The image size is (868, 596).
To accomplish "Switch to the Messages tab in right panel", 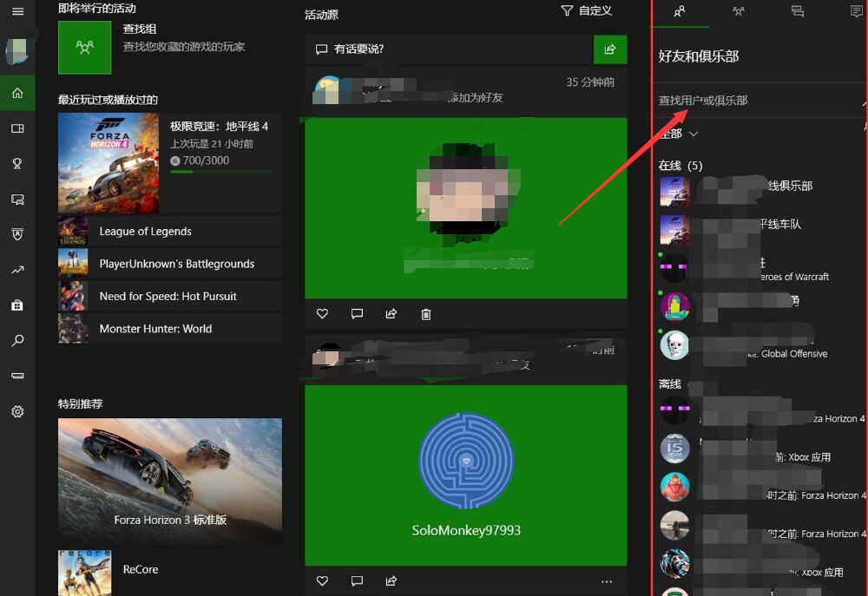I will pos(797,11).
